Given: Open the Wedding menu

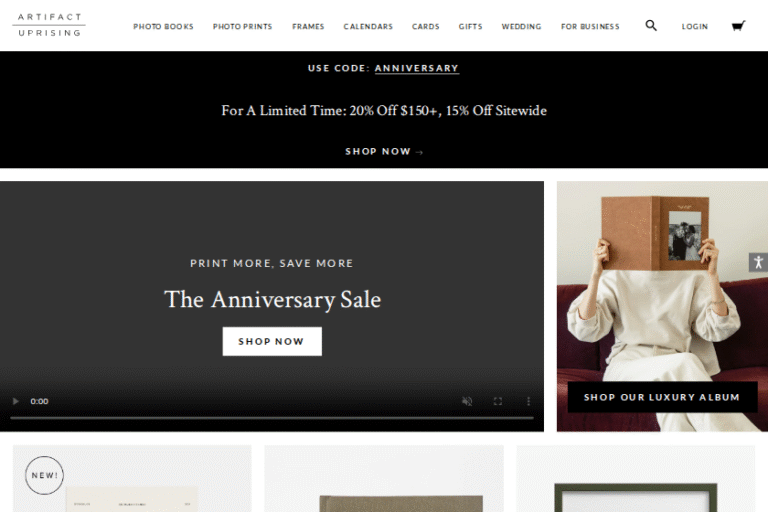Looking at the screenshot, I should coord(521,26).
